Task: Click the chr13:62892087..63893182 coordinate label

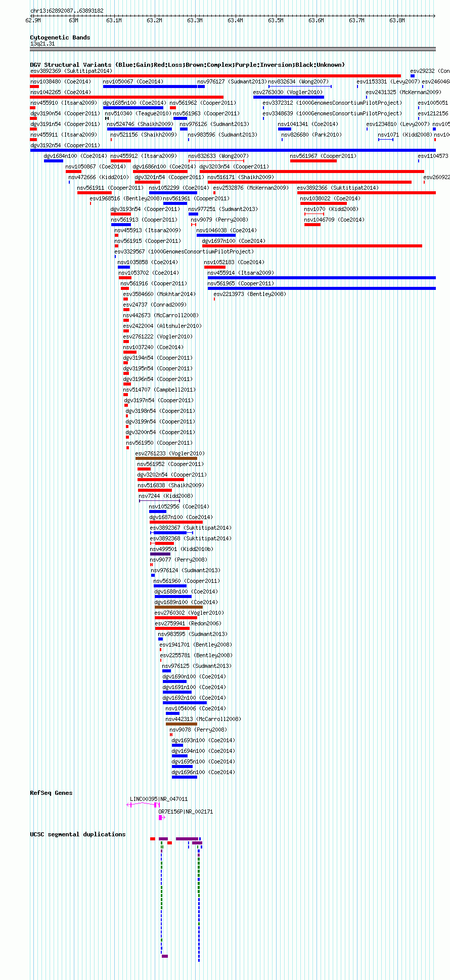Action: pyautogui.click(x=67, y=11)
